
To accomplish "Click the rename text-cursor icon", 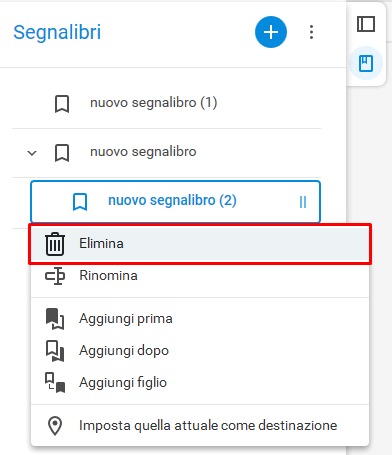I will [55, 276].
